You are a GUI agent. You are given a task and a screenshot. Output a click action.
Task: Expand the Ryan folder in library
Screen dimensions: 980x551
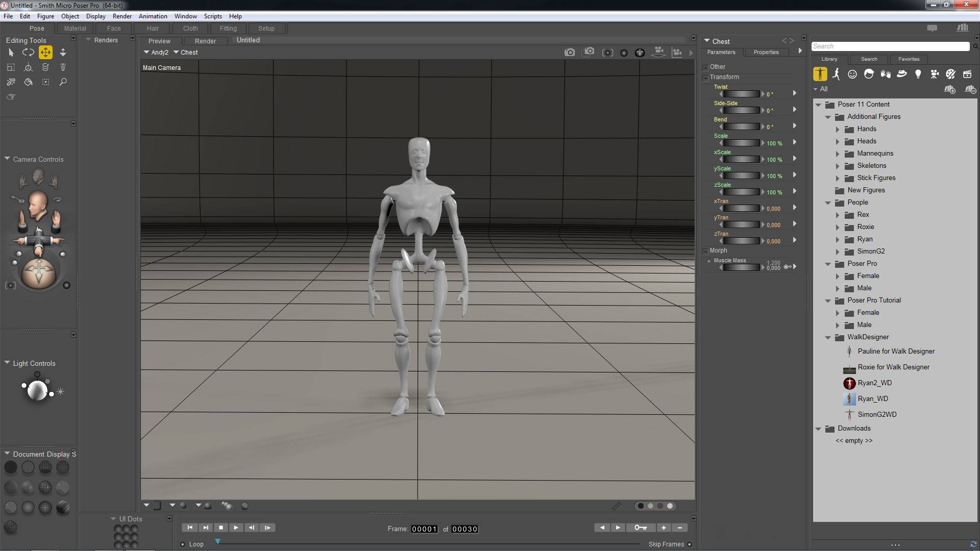(x=838, y=239)
